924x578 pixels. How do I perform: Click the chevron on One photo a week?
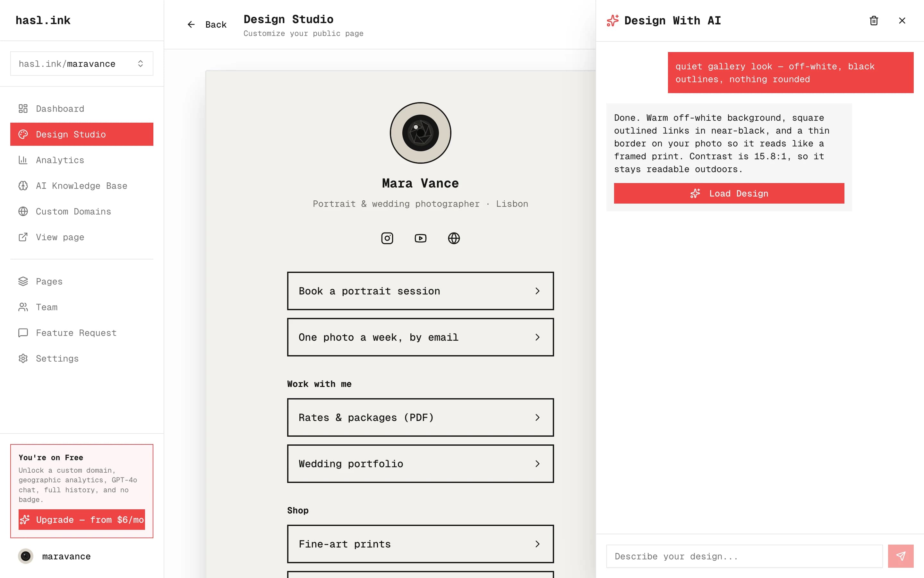coord(538,337)
